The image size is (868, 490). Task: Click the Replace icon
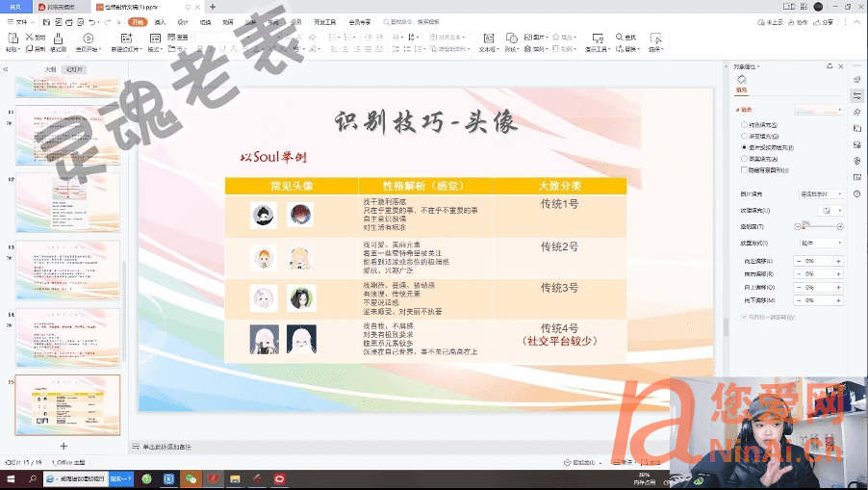[619, 49]
